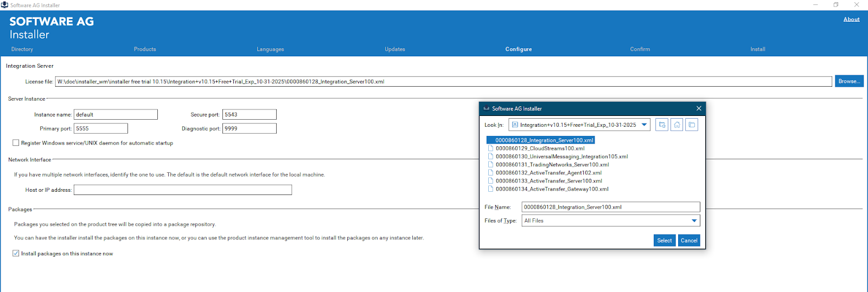Viewport: 868px width, 292px height.
Task: Click the Secure port field
Action: coord(250,114)
